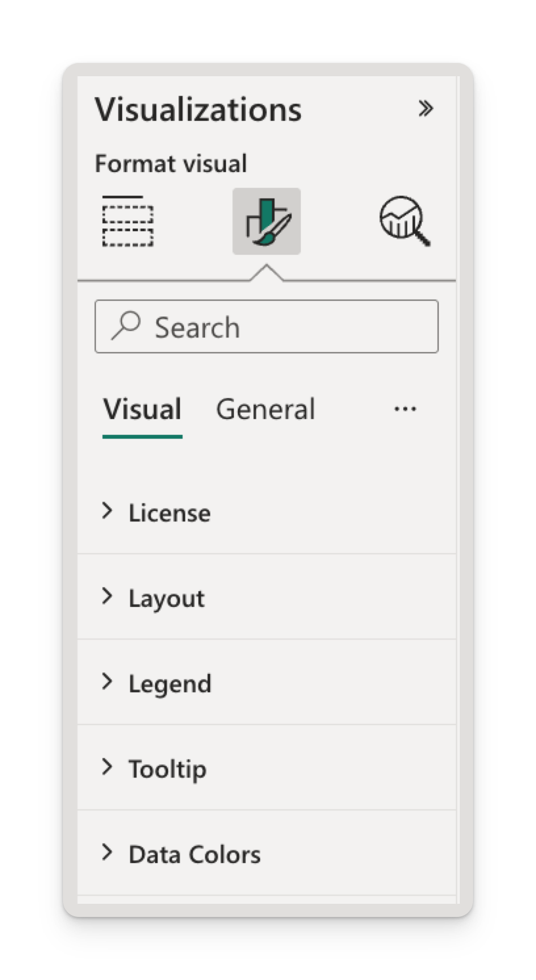Expand the Data Colors section chevron
The image size is (536, 980).
pyautogui.click(x=107, y=853)
